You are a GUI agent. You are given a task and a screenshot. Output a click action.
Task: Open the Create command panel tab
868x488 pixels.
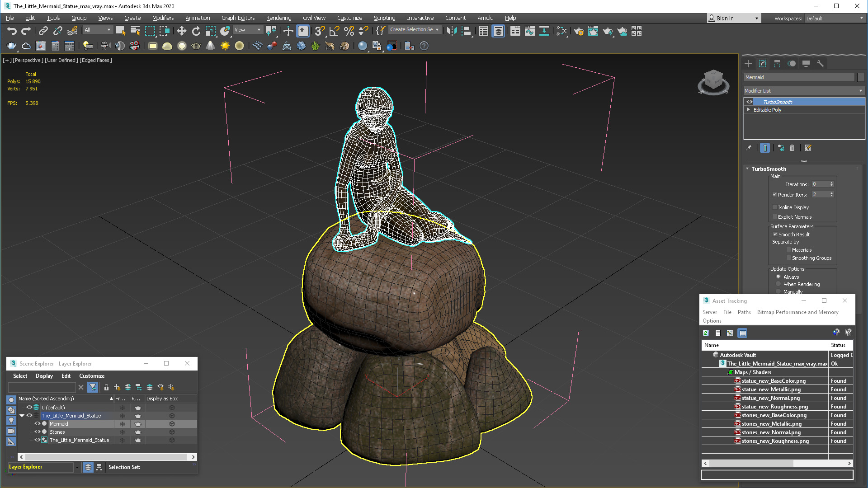click(x=748, y=64)
